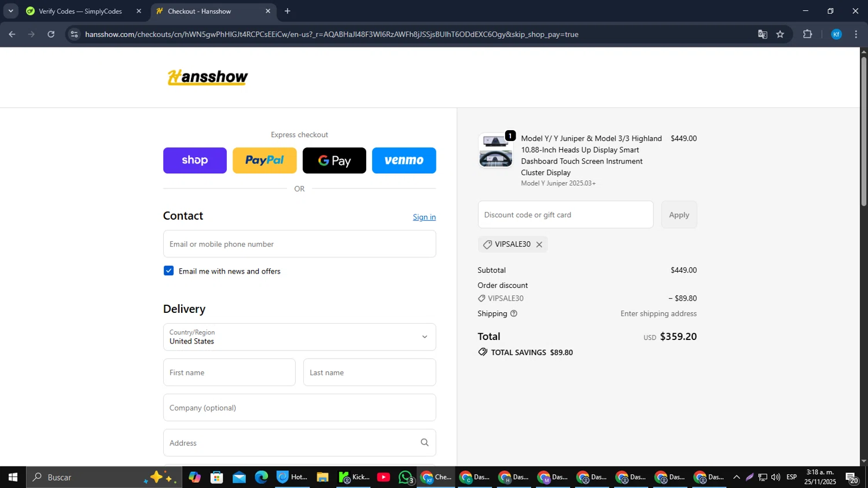
Task: Open the Mail app in taskbar
Action: pos(239,477)
